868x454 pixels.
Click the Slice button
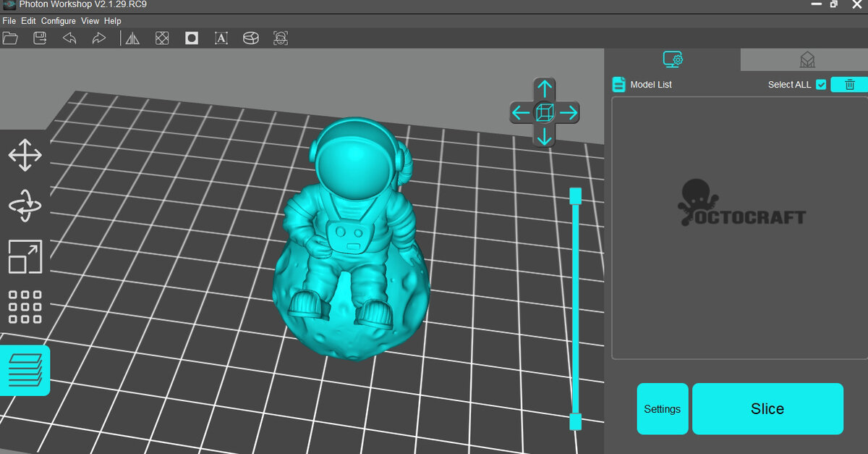click(767, 409)
